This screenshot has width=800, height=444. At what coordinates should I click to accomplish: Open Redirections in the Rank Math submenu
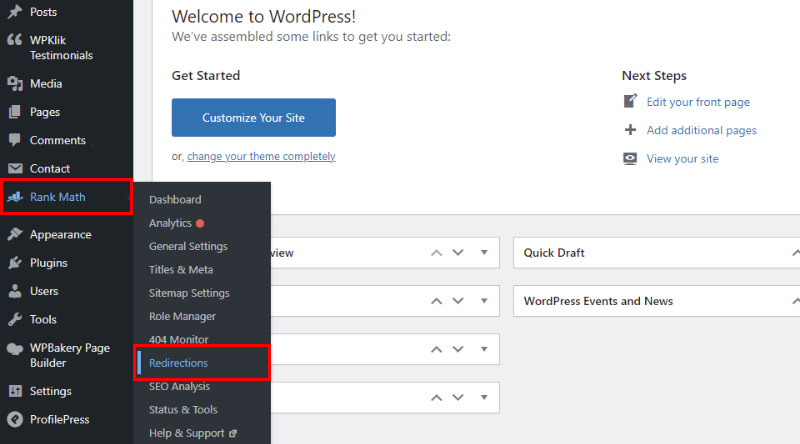click(x=179, y=363)
